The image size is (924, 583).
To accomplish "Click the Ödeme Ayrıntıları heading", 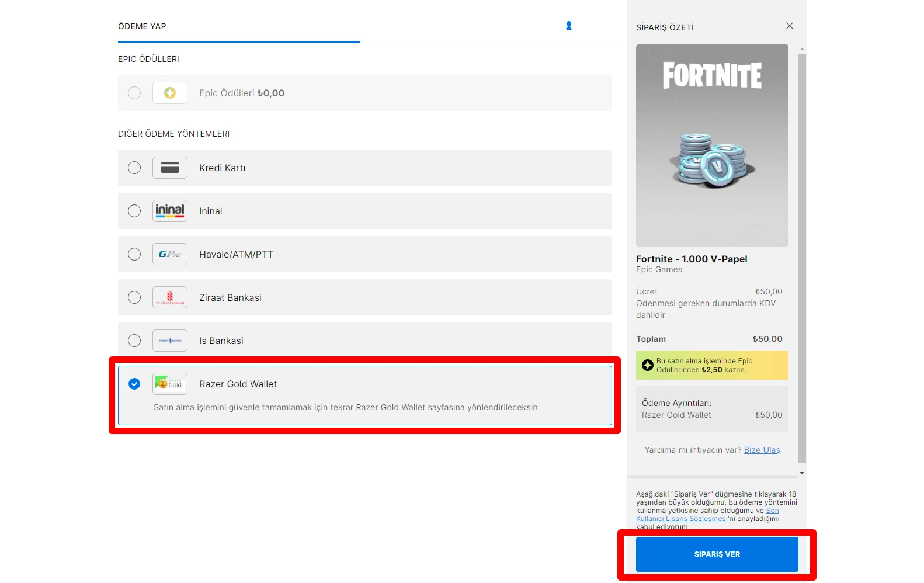I will click(x=676, y=403).
